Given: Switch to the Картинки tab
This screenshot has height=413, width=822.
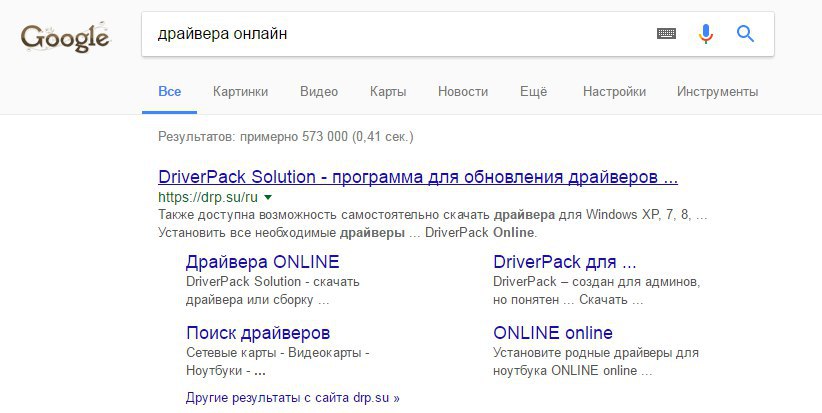Looking at the screenshot, I should click(240, 92).
